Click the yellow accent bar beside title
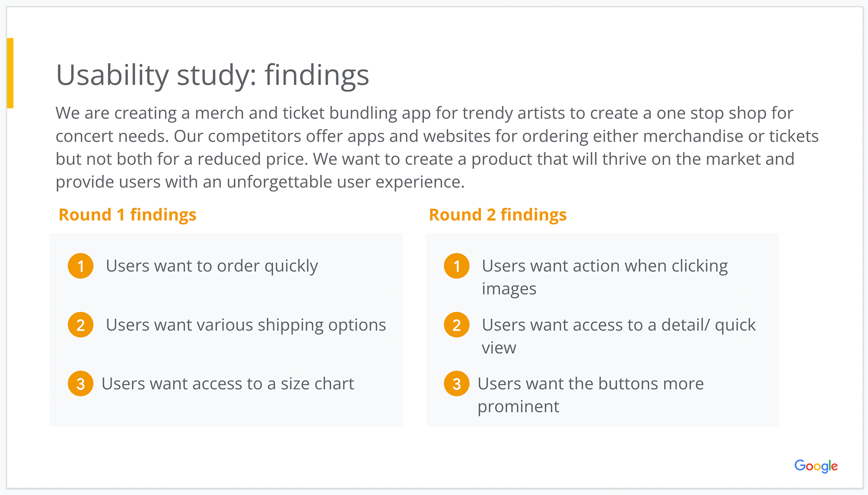 pos(10,73)
